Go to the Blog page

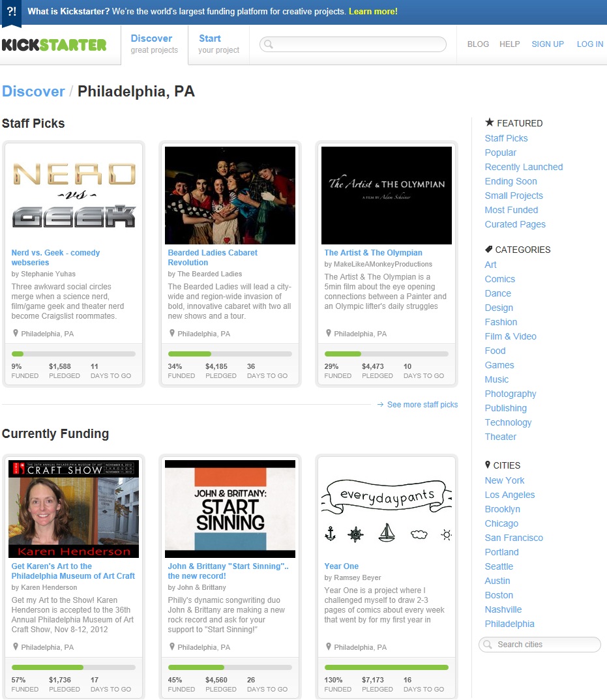coord(478,44)
